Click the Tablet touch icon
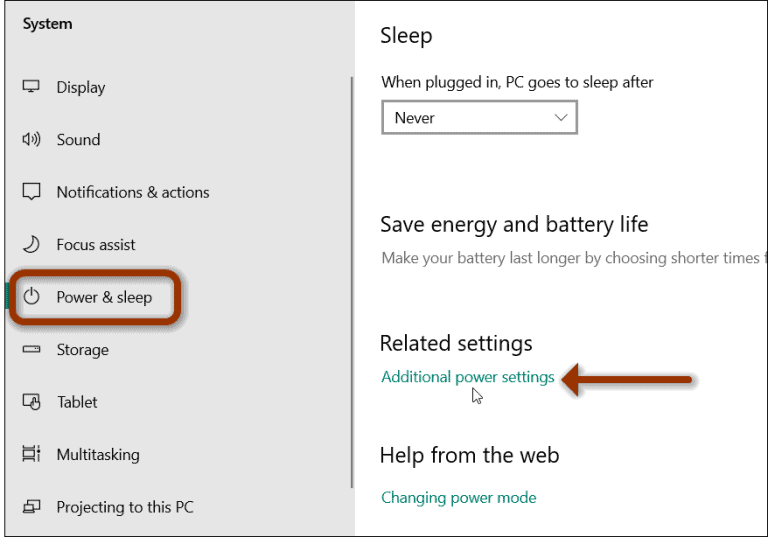The image size is (768, 537). tap(31, 402)
